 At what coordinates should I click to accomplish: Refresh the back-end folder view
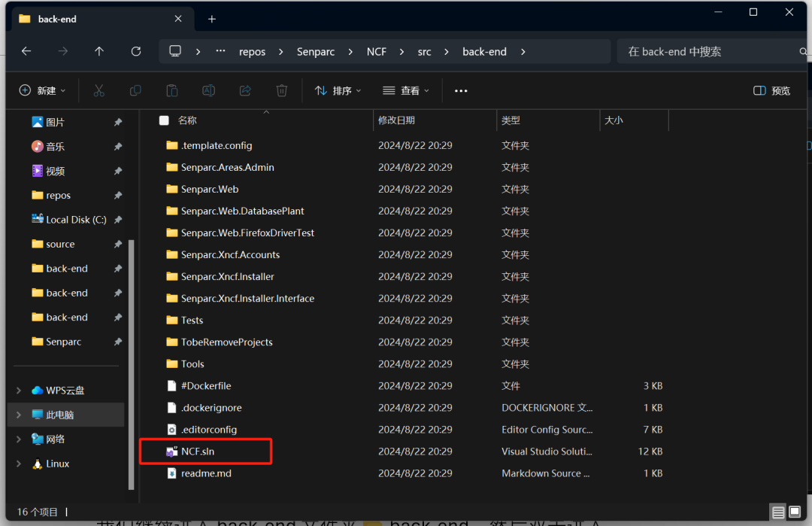coord(136,51)
